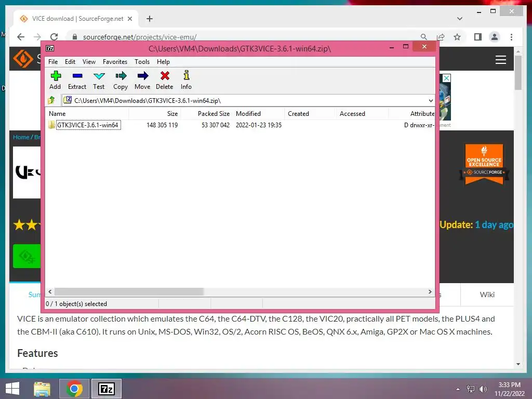Click the 148 305 119 size value
The image size is (532, 399).
coord(162,125)
